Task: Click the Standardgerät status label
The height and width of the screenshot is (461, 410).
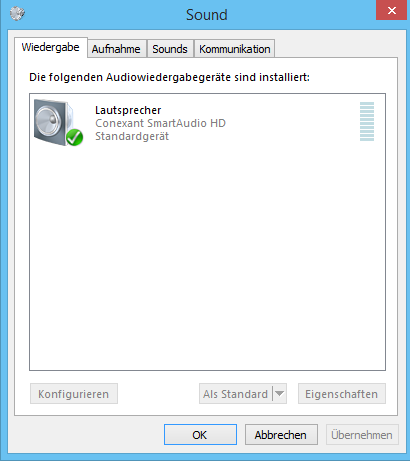Action: (132, 136)
